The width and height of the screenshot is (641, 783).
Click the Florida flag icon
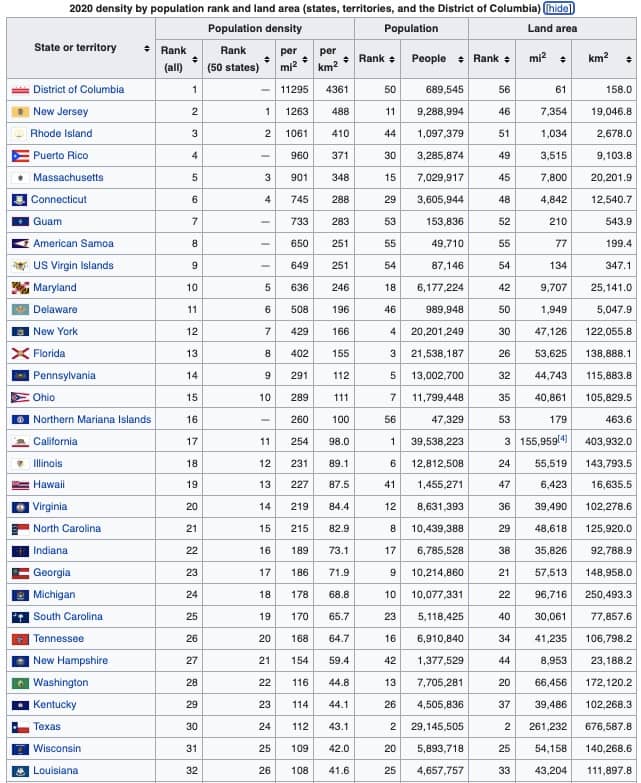tap(20, 354)
